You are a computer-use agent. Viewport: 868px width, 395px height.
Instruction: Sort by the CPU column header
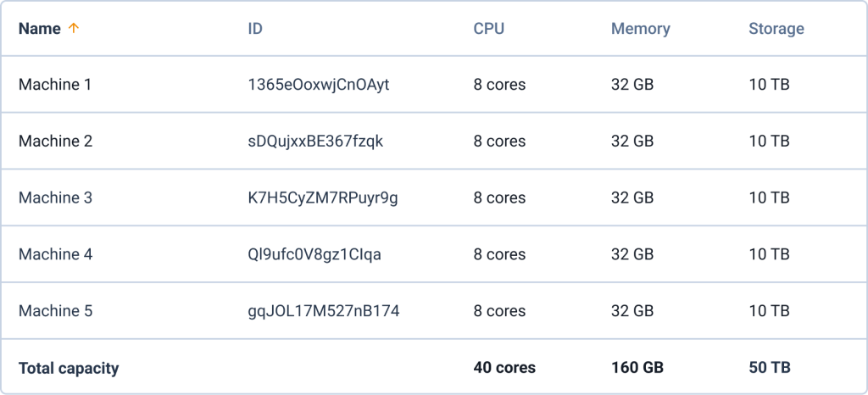tap(488, 29)
